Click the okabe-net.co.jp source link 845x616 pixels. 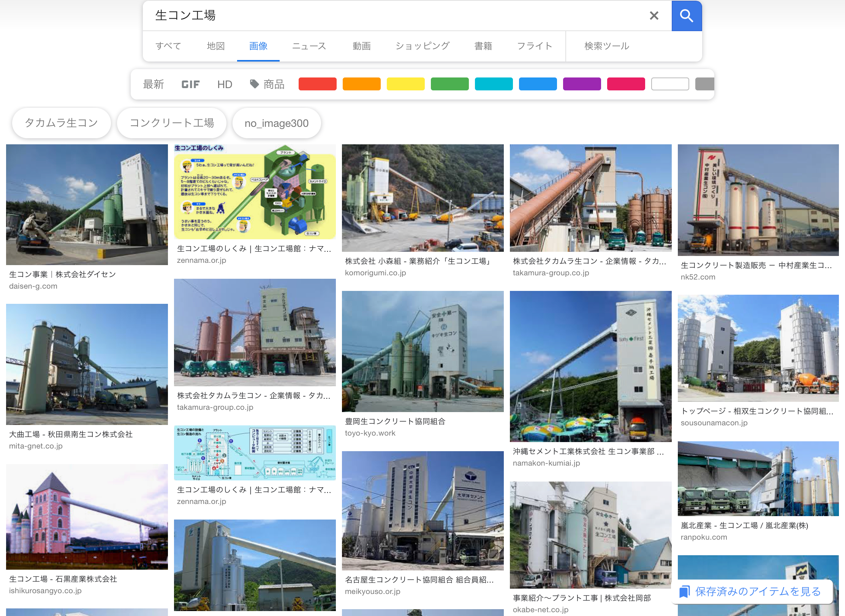tap(541, 610)
